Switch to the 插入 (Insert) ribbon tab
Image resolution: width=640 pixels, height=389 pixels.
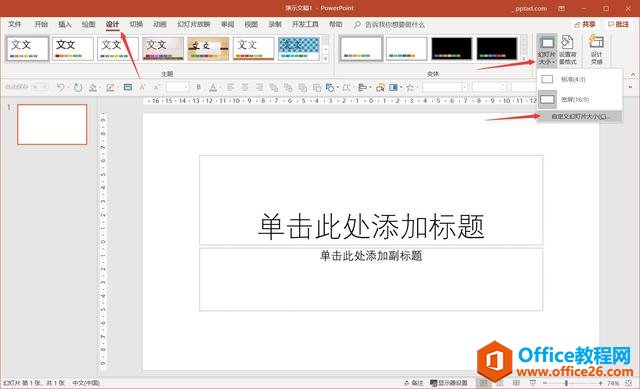click(x=65, y=24)
